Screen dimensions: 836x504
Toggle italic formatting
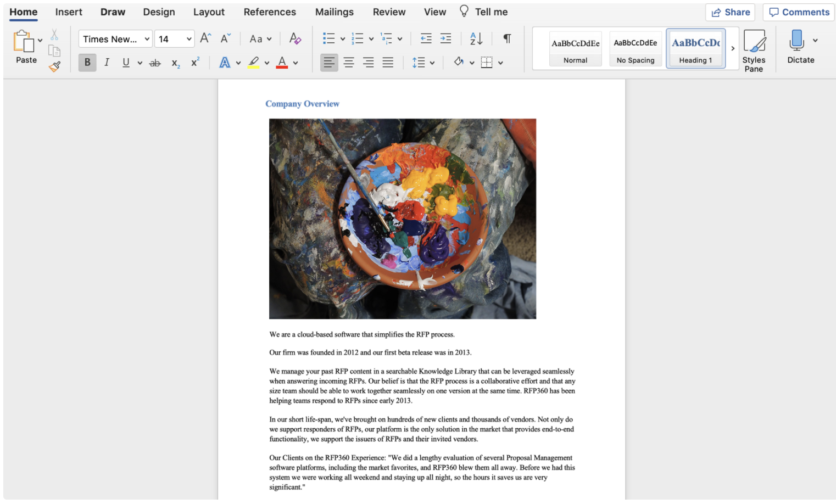[107, 63]
